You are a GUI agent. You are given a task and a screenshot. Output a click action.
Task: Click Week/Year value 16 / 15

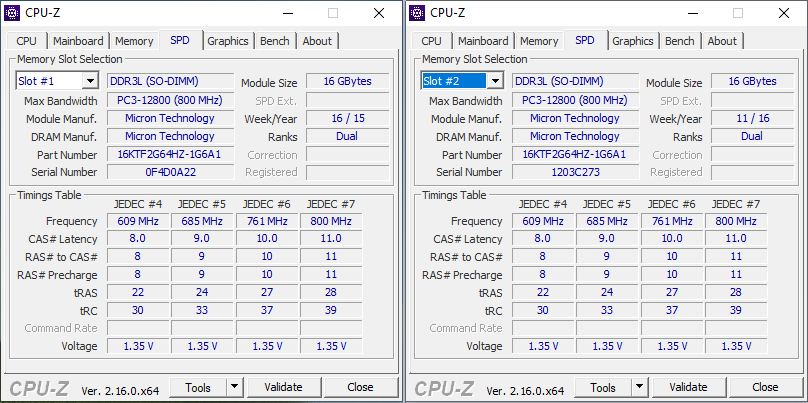tap(348, 119)
